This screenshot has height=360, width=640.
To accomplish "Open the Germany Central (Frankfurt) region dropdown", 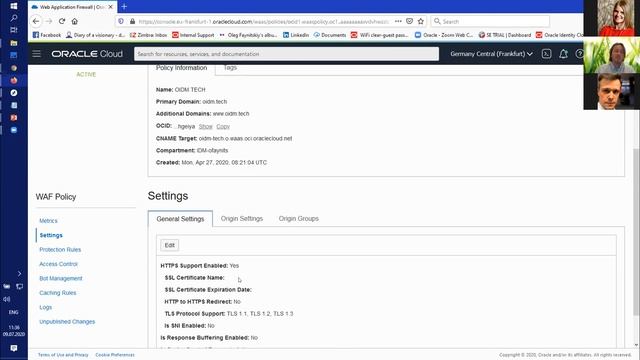I will (x=491, y=54).
